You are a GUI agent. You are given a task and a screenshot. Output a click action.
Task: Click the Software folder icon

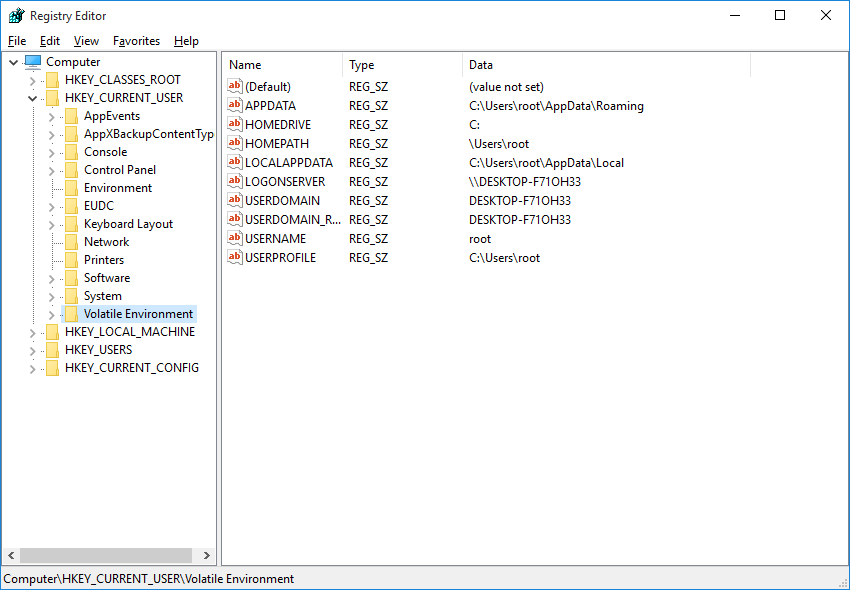[x=72, y=278]
